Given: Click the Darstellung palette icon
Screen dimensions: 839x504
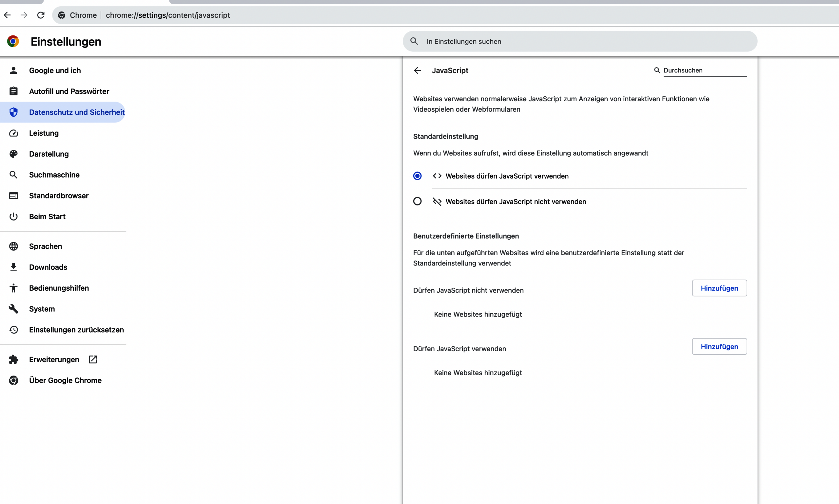Looking at the screenshot, I should click(x=13, y=154).
